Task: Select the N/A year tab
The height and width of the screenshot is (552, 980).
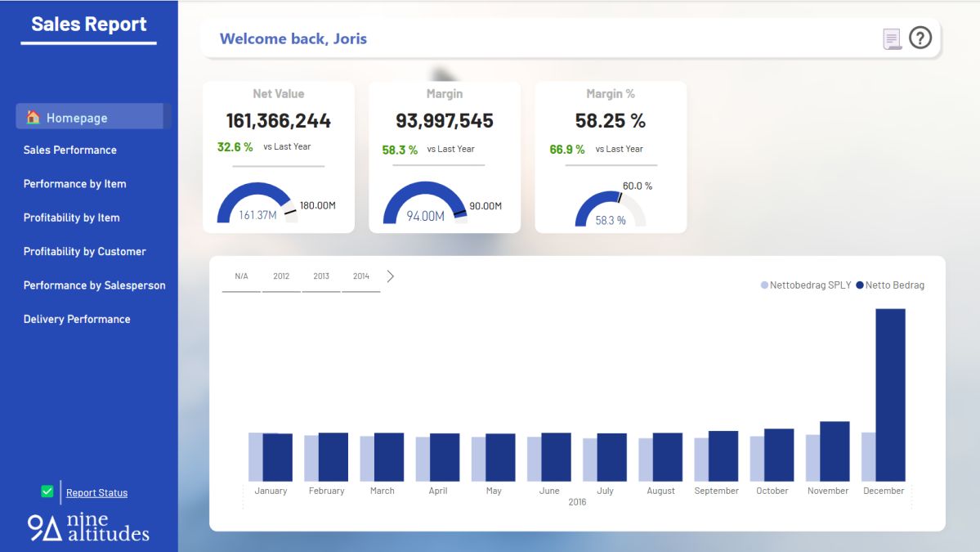Action: click(x=241, y=276)
